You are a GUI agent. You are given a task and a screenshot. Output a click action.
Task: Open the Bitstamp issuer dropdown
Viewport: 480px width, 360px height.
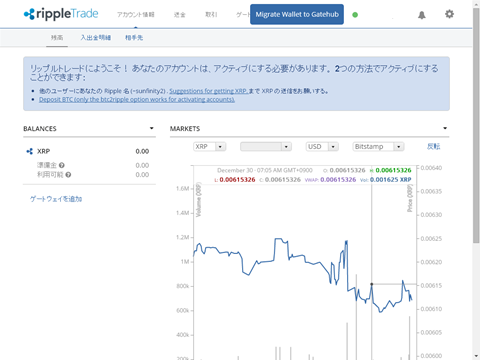pyautogui.click(x=379, y=147)
